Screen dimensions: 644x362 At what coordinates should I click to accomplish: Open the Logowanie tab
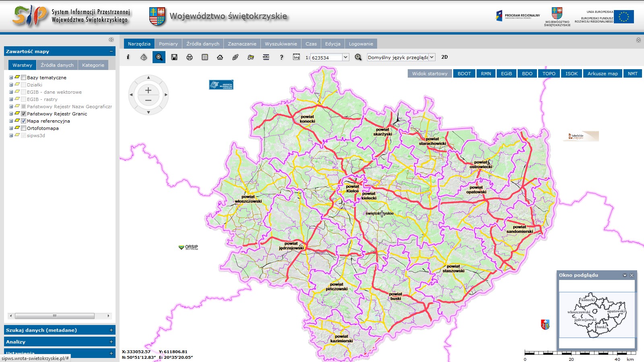click(361, 44)
